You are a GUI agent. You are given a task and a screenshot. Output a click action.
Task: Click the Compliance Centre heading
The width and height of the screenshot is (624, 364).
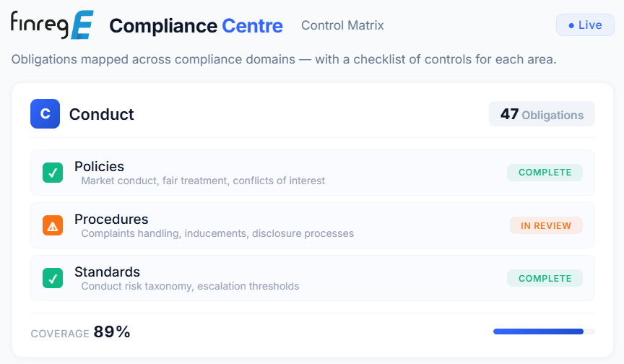click(x=196, y=26)
